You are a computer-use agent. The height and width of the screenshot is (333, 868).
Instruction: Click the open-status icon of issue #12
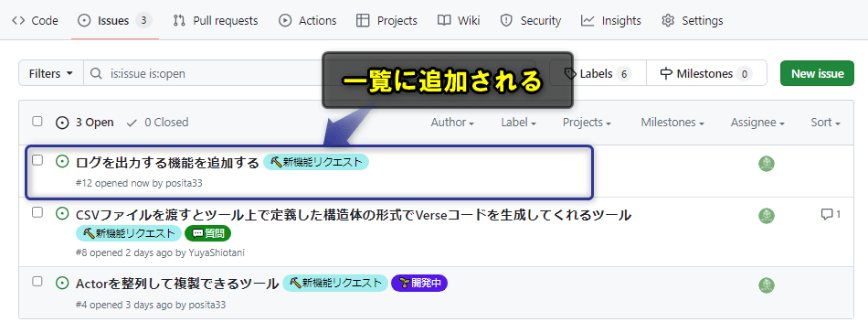(x=62, y=161)
